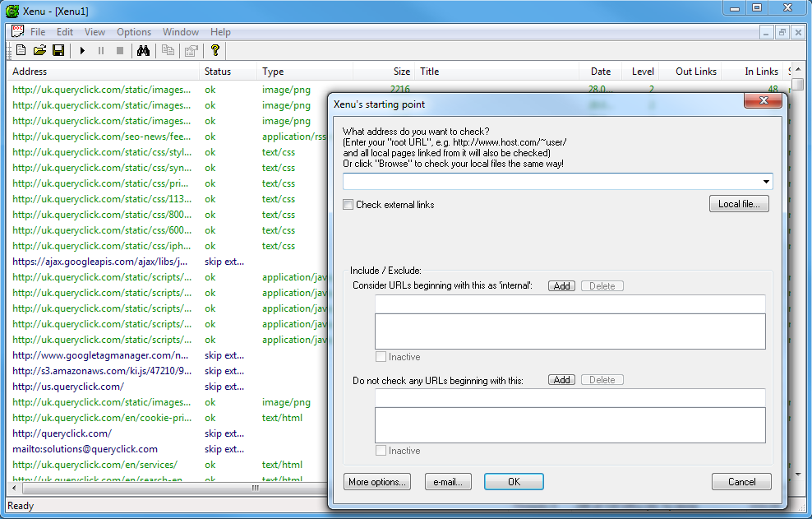Image resolution: width=812 pixels, height=519 pixels.
Task: Select the uk.queryclick.com/en/services/ row
Action: [x=168, y=465]
